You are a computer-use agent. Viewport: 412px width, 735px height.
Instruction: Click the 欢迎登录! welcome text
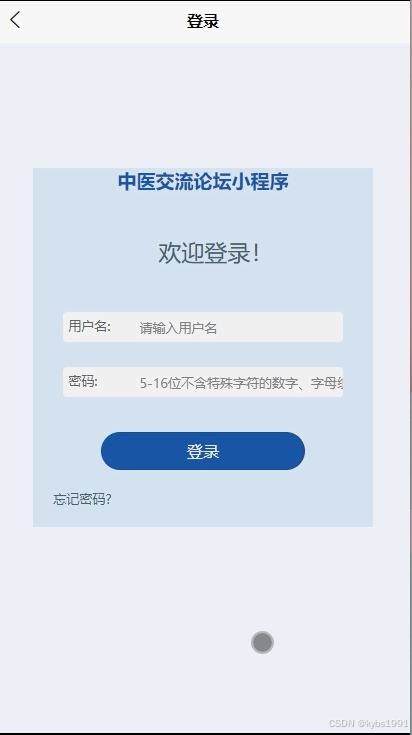pos(209,253)
